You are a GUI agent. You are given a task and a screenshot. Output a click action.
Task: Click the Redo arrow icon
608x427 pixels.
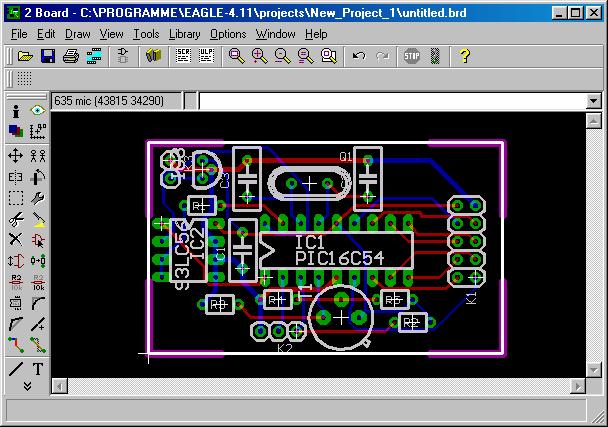[383, 56]
